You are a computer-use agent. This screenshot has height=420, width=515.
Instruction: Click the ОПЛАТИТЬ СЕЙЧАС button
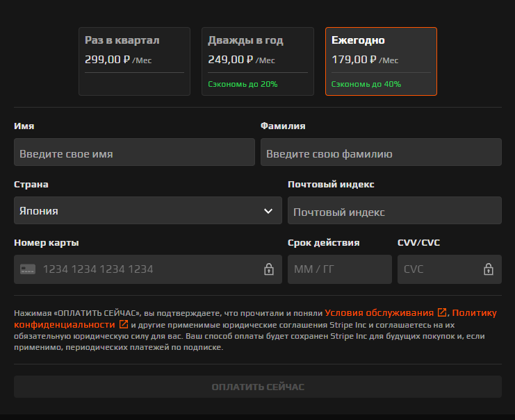(x=257, y=387)
